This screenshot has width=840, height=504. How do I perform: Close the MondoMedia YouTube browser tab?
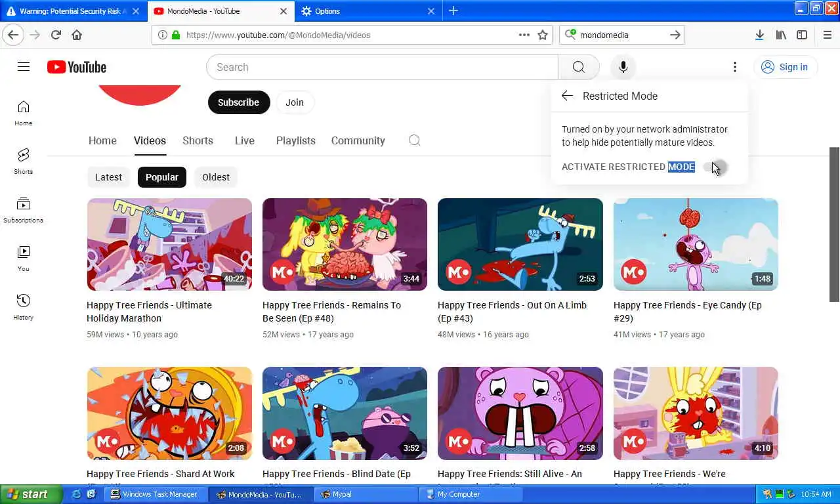283,11
